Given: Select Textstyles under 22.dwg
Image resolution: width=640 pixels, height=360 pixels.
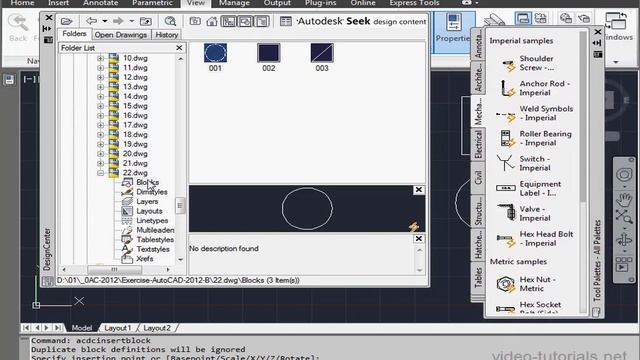Looking at the screenshot, I should tap(153, 249).
